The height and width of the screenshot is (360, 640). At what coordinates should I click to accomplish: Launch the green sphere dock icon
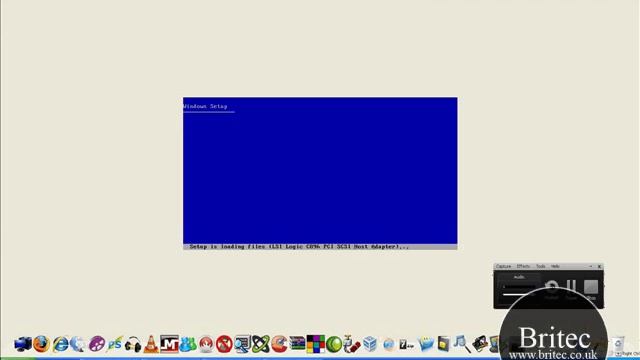point(334,344)
